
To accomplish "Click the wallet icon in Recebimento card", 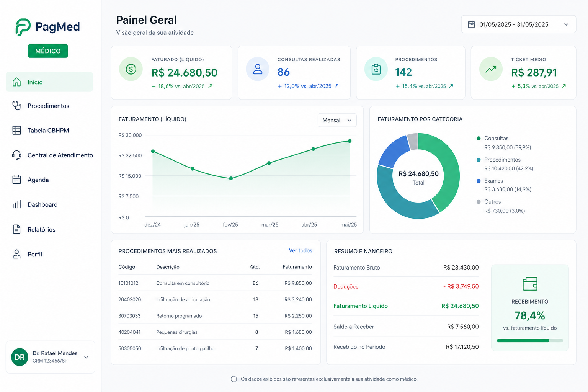I will pyautogui.click(x=530, y=284).
